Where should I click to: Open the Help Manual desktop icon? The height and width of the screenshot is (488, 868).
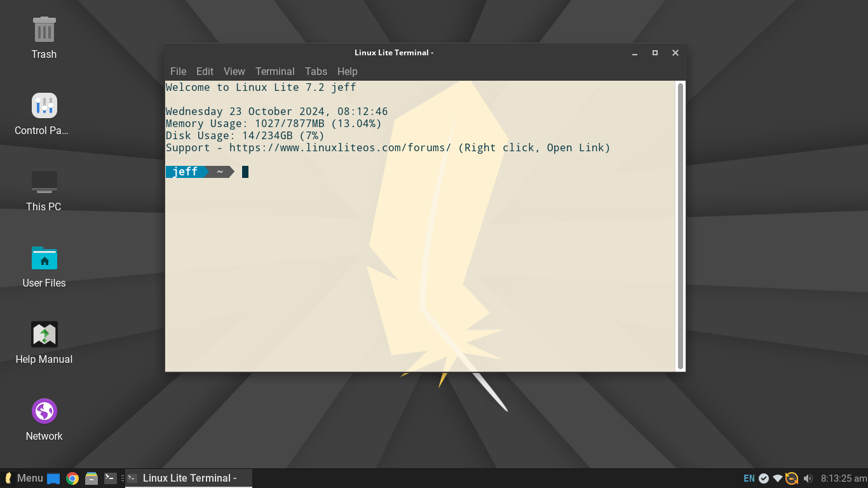(44, 334)
